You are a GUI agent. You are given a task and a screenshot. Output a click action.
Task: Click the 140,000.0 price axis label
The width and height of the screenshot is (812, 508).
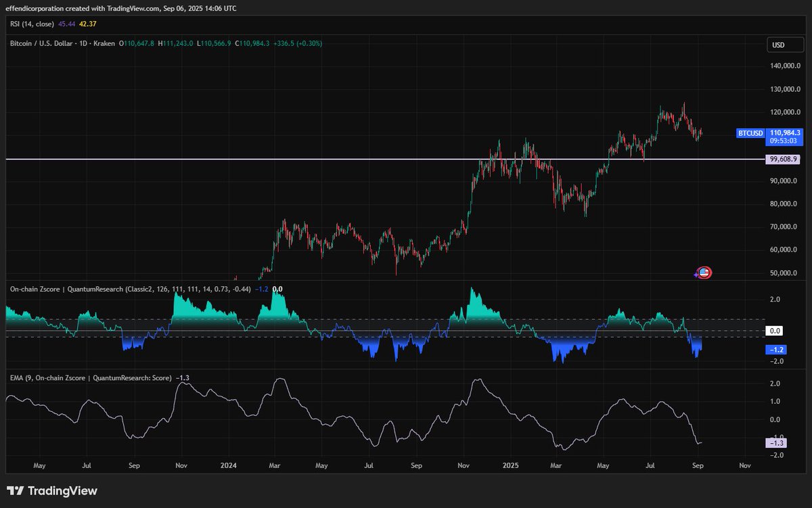(x=784, y=66)
